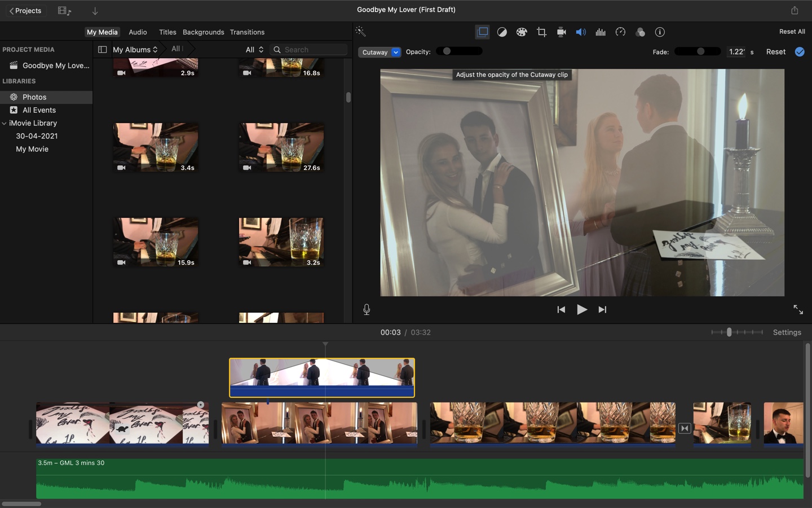Select the man in tuxedo clip
The height and width of the screenshot is (508, 812).
(783, 424)
